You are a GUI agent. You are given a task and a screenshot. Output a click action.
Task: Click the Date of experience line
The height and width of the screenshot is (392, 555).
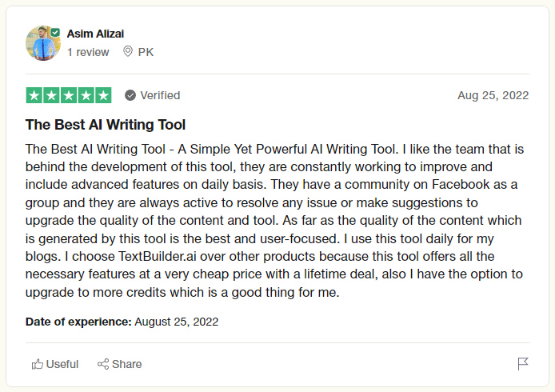tap(122, 322)
